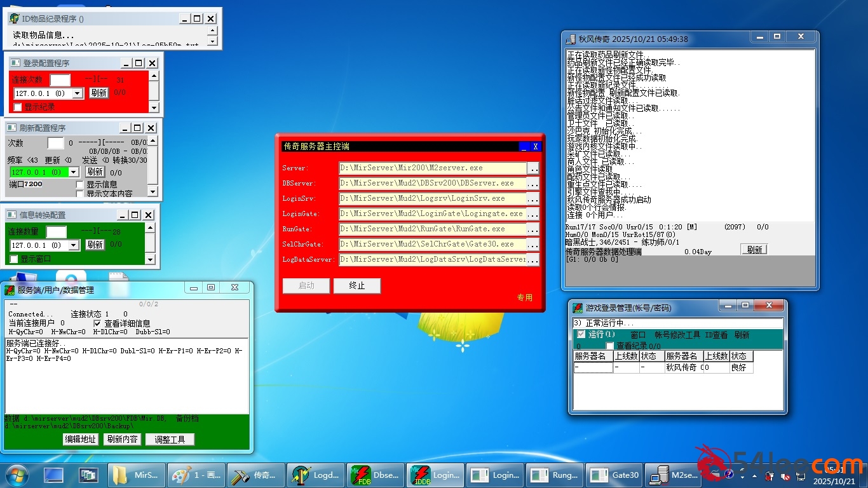Switch to the Dbserver FDB taskbar icon
Image resolution: width=868 pixels, height=488 pixels.
(x=375, y=475)
